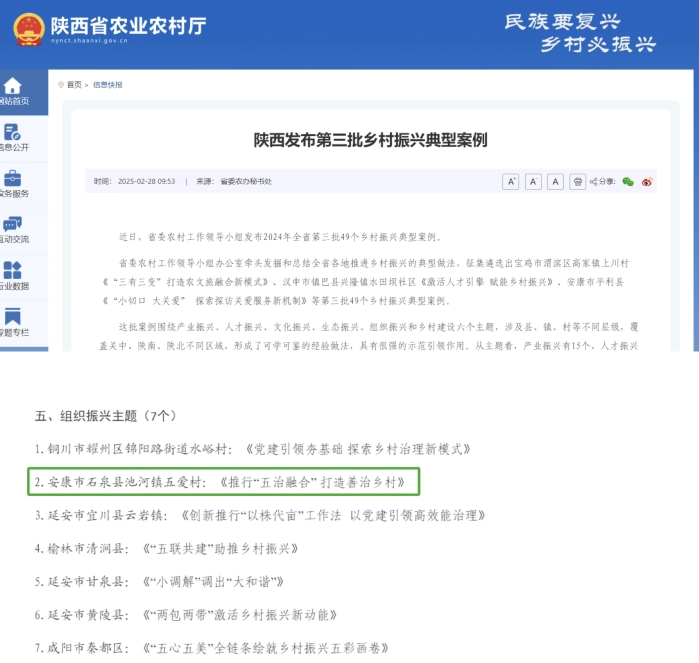Click the 信息快报 breadcrumb link
The width and height of the screenshot is (699, 663).
pyautogui.click(x=108, y=85)
